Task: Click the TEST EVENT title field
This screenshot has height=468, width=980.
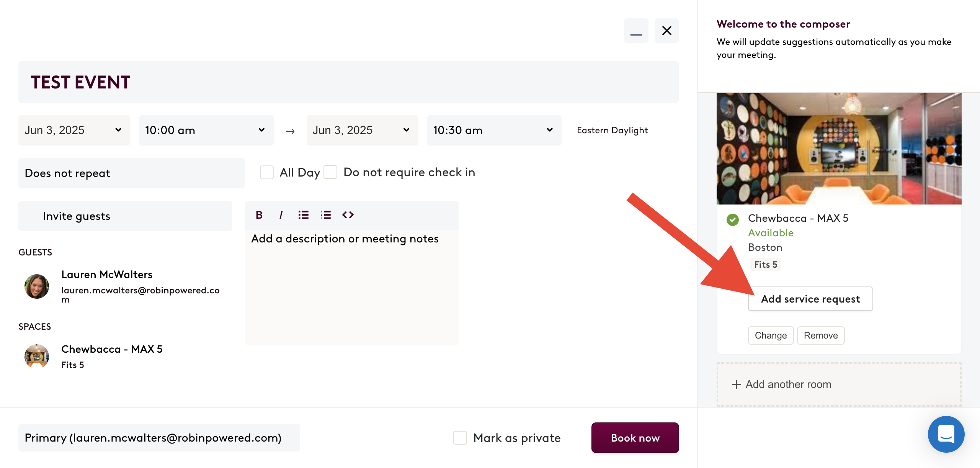Action: coord(349,82)
